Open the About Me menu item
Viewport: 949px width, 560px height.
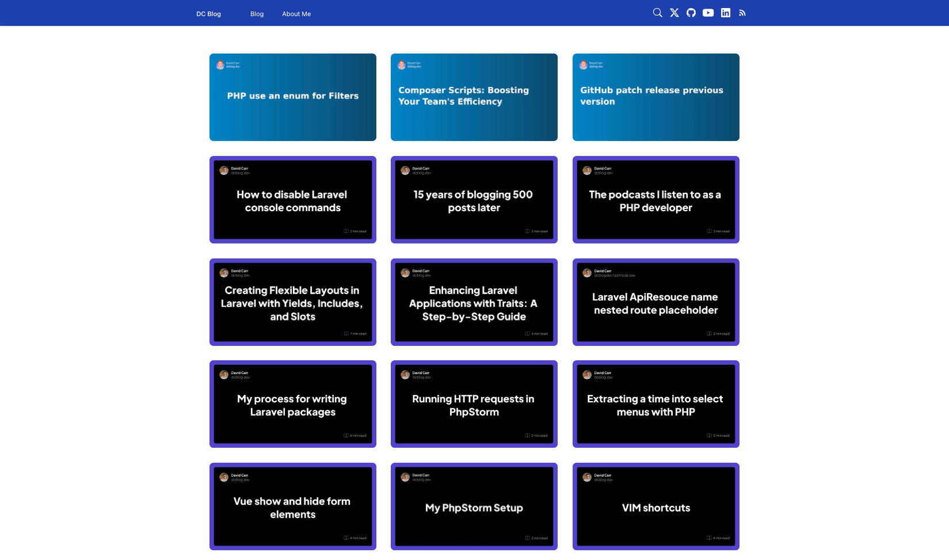[x=296, y=14]
